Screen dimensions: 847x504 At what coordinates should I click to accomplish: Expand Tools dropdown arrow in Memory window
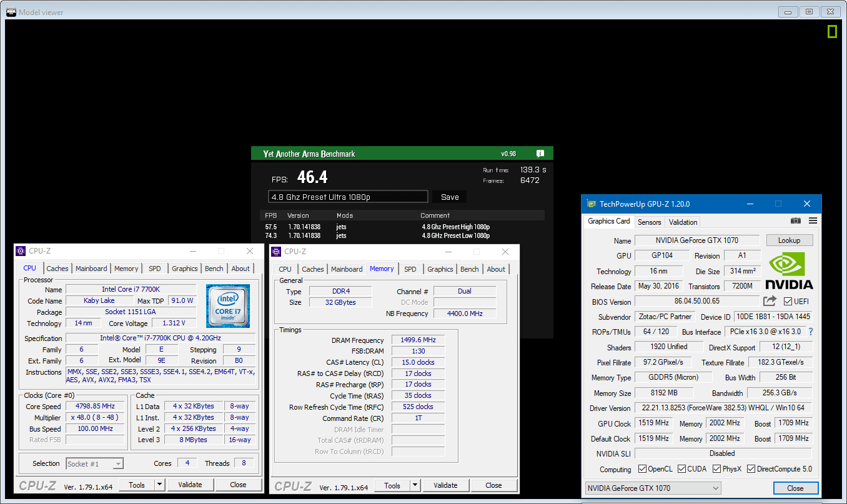tap(415, 485)
